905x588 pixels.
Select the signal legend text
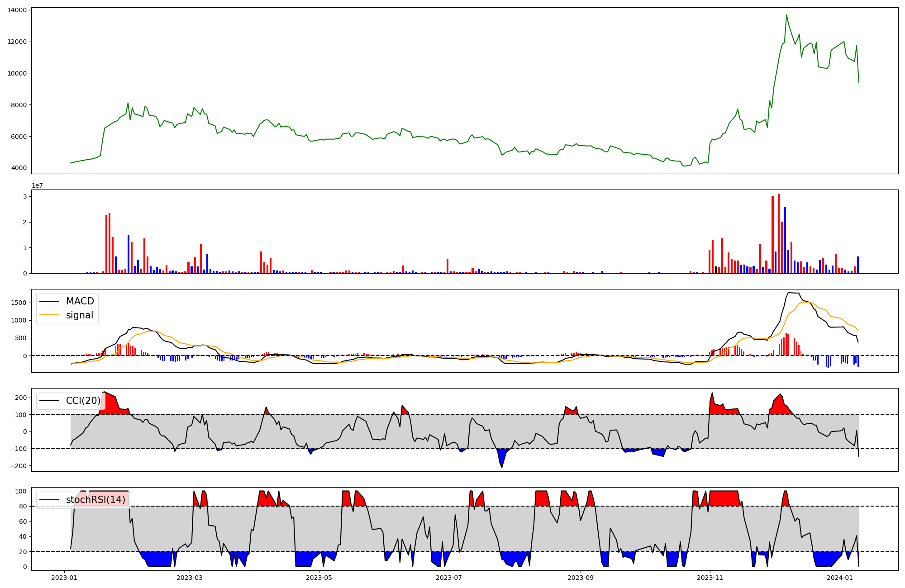79,315
